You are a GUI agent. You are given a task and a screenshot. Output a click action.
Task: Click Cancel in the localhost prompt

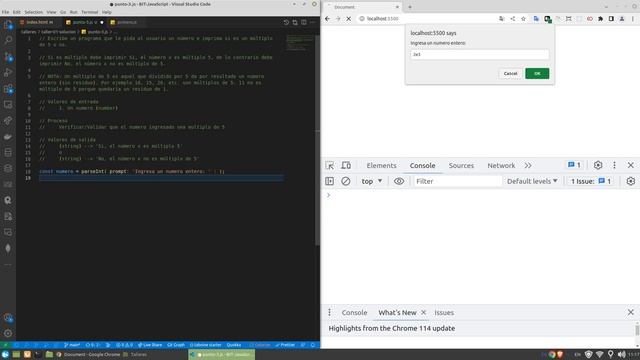(510, 73)
